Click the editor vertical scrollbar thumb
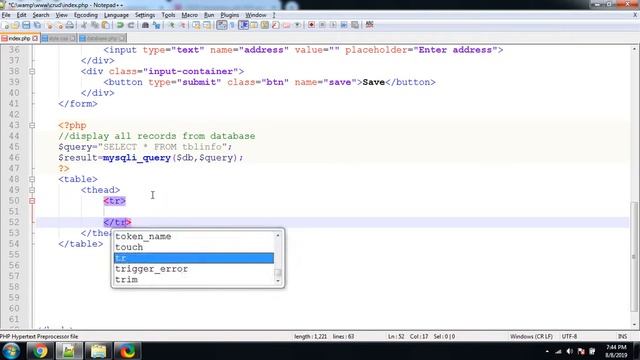 pyautogui.click(x=634, y=256)
